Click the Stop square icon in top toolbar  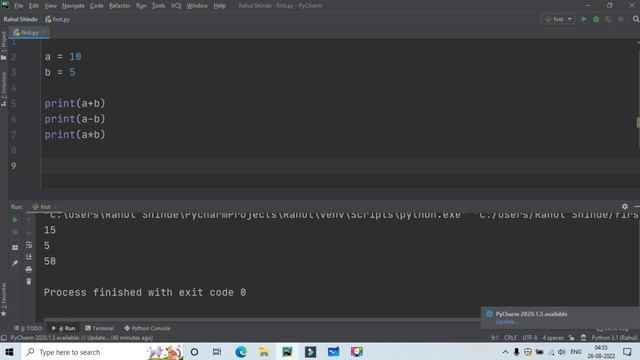[621, 19]
